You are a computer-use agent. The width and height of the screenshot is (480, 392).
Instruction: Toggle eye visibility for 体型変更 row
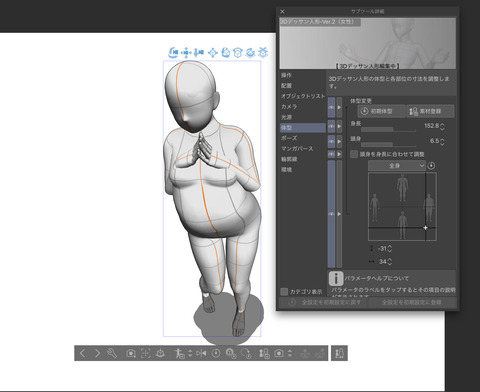331,107
